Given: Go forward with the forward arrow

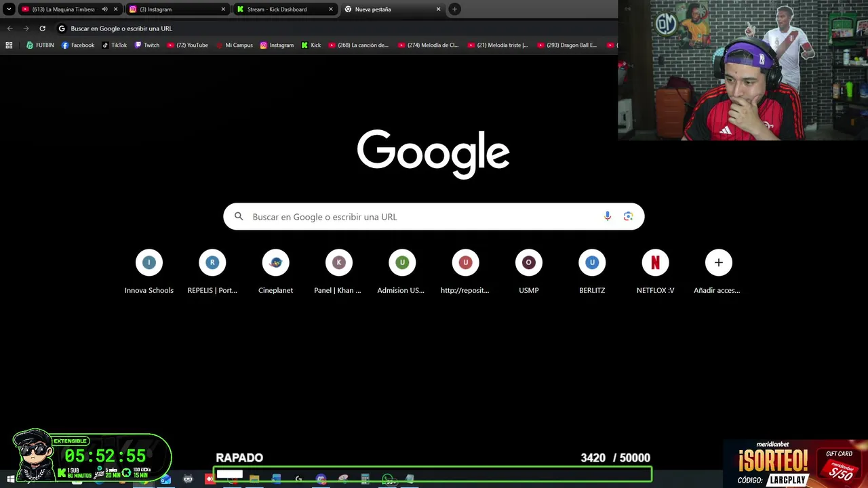Looking at the screenshot, I should click(x=26, y=28).
